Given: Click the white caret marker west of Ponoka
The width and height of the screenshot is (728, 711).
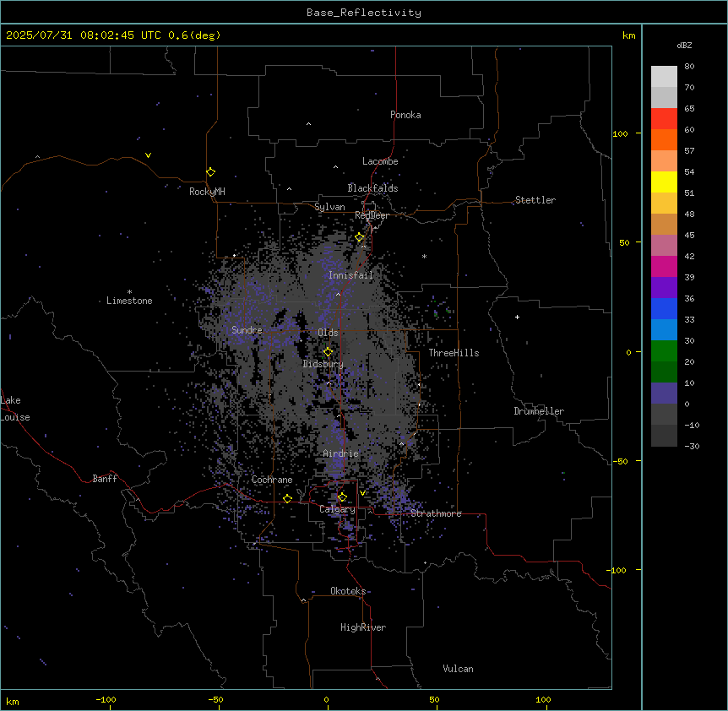Looking at the screenshot, I should (308, 124).
